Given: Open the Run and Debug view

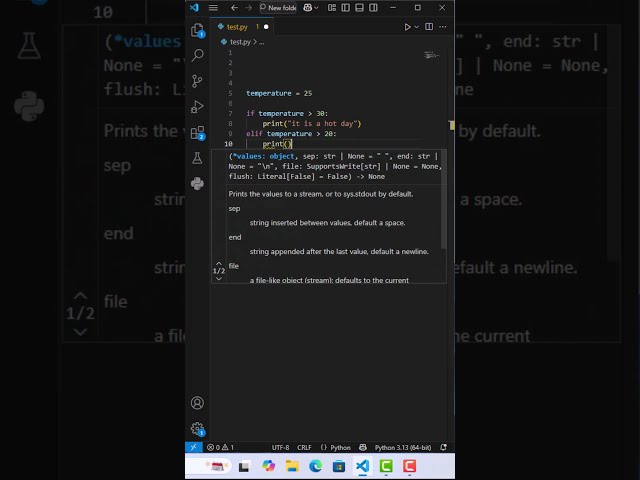Looking at the screenshot, I should click(x=198, y=107).
